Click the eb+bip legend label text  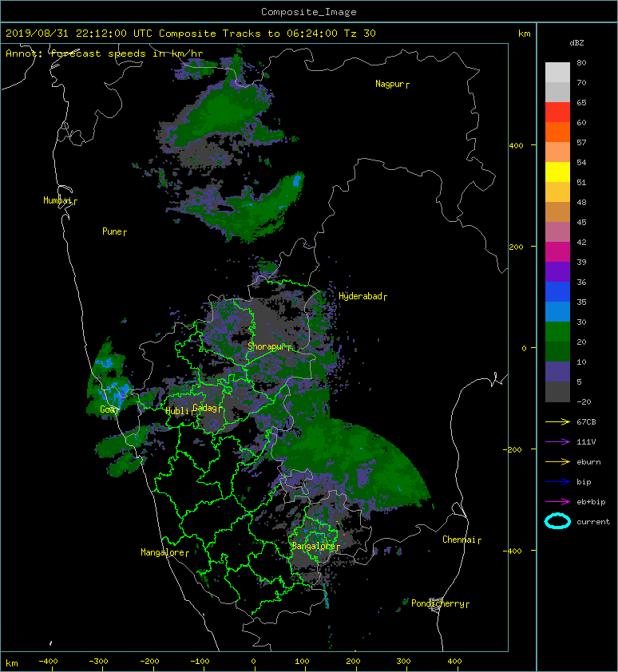[591, 502]
